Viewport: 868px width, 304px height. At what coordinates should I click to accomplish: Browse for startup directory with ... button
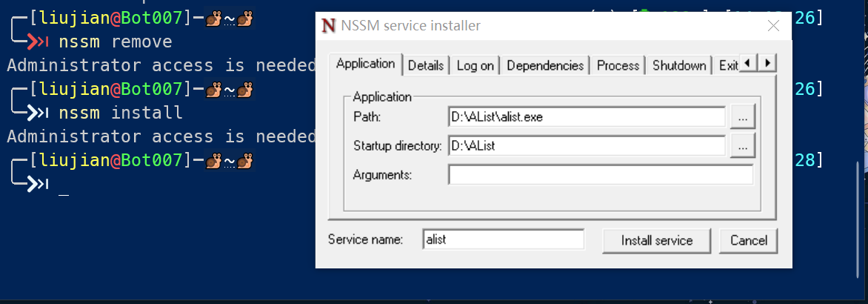pos(743,147)
